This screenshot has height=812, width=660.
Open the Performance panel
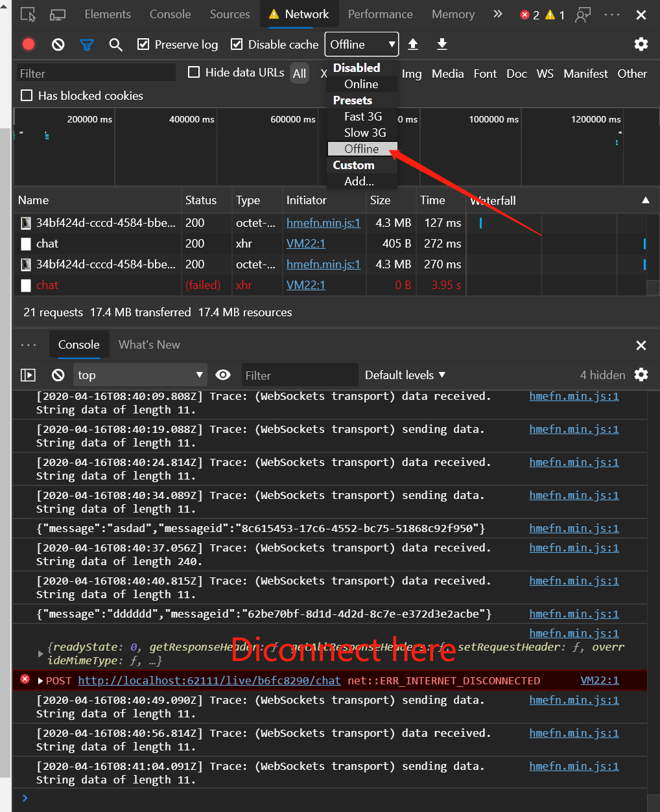pyautogui.click(x=380, y=14)
